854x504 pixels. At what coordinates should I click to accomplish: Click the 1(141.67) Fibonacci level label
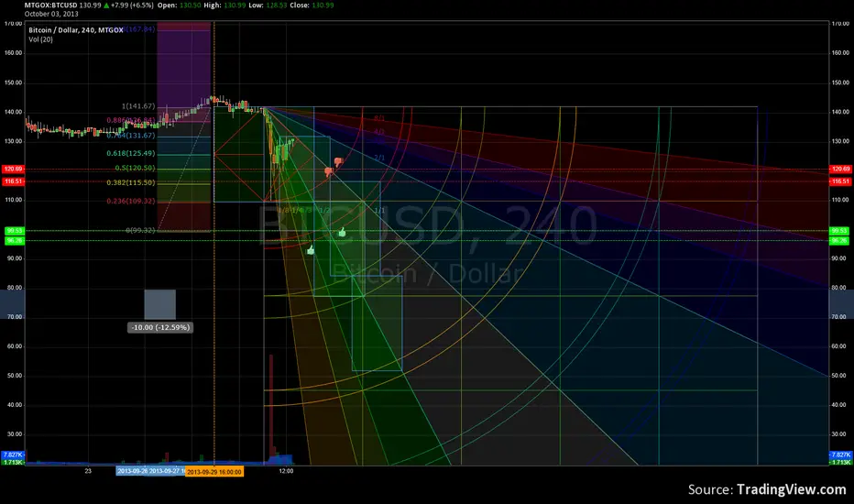point(138,106)
